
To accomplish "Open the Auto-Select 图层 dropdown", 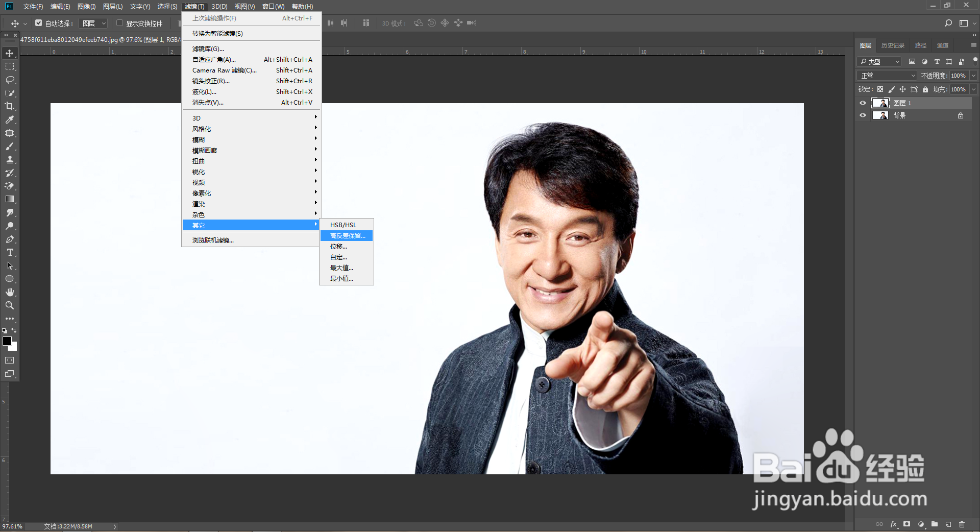I will click(x=94, y=23).
